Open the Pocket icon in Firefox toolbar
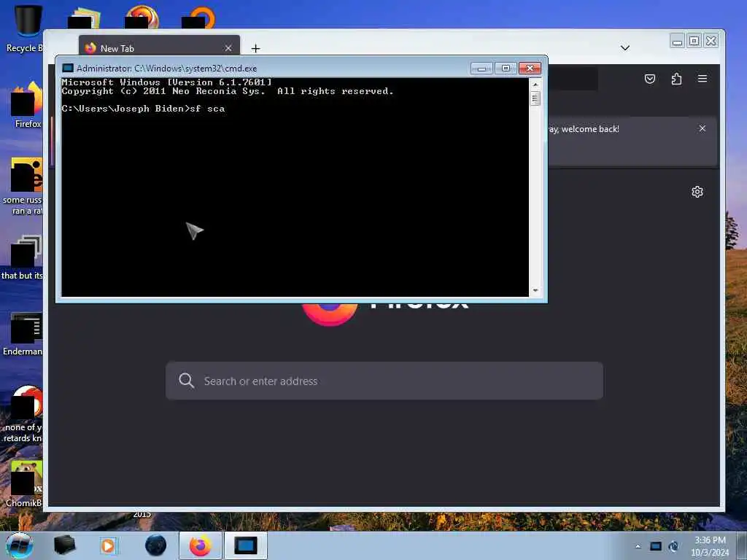This screenshot has height=560, width=747. (650, 79)
